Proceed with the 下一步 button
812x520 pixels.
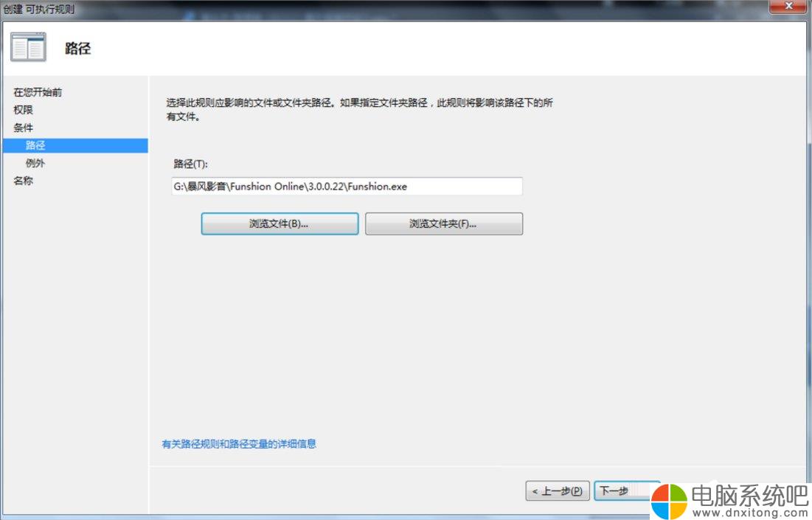622,490
